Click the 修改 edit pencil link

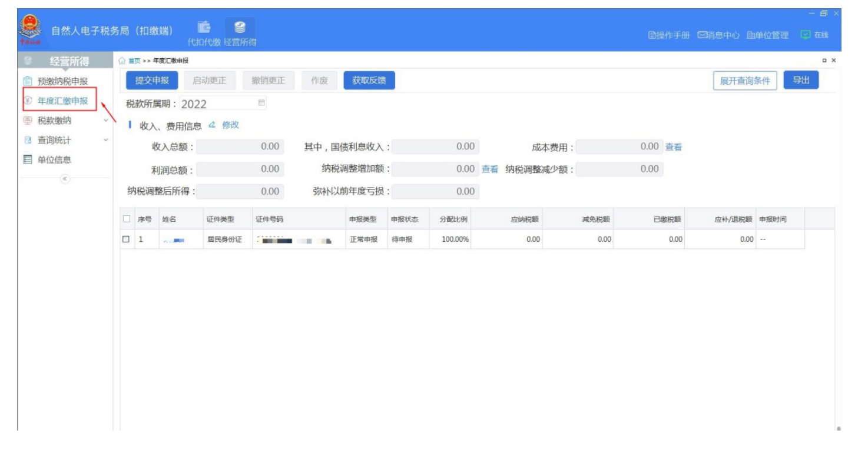pyautogui.click(x=224, y=125)
